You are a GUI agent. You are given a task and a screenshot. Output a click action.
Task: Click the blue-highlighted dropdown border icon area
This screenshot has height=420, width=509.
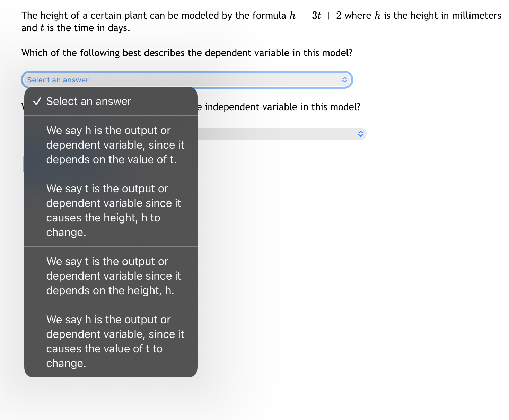point(344,80)
